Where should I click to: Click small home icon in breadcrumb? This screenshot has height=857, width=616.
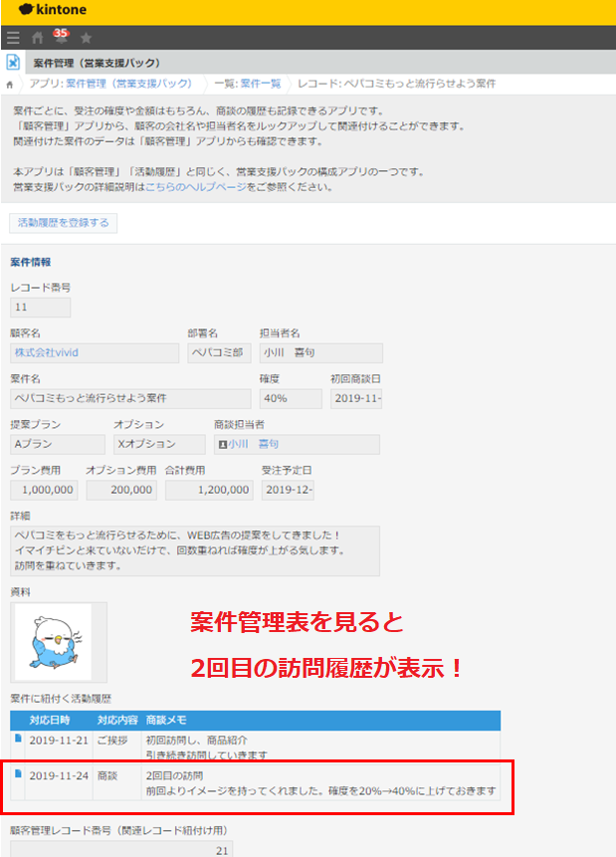10,85
